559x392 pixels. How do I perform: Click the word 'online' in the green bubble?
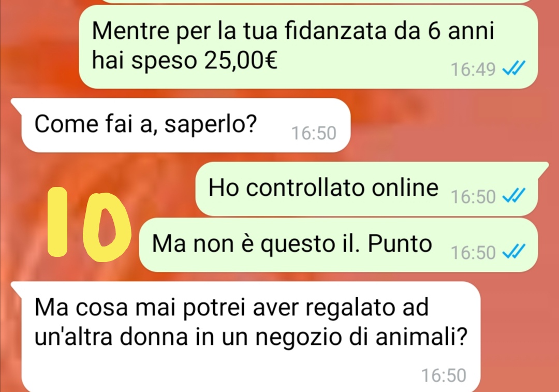[405, 187]
